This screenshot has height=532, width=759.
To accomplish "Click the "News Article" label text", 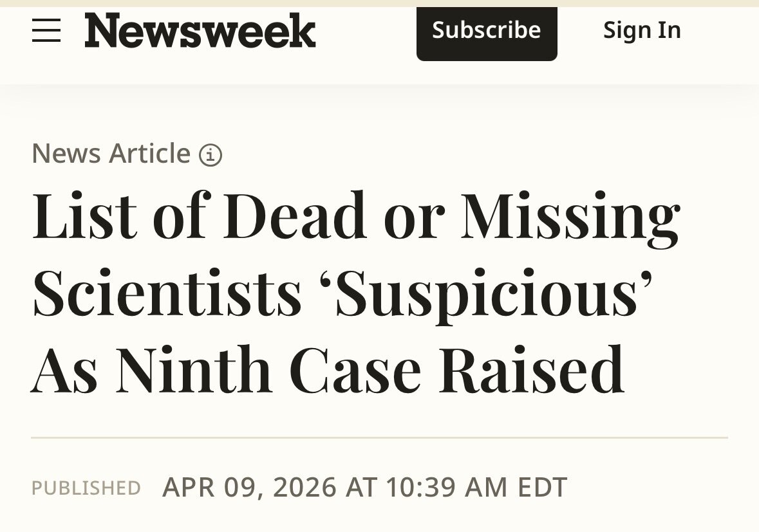I will click(111, 154).
